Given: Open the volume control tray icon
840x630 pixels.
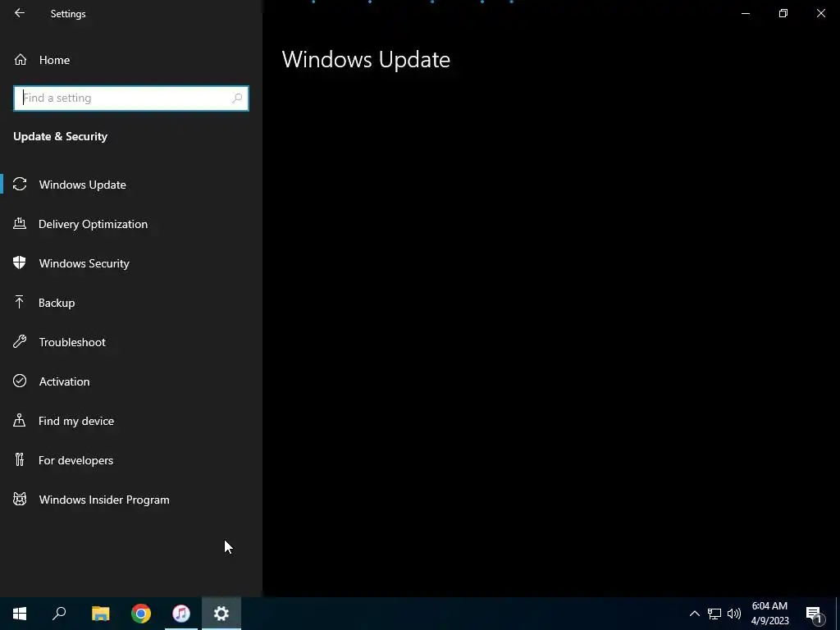Looking at the screenshot, I should click(x=734, y=614).
